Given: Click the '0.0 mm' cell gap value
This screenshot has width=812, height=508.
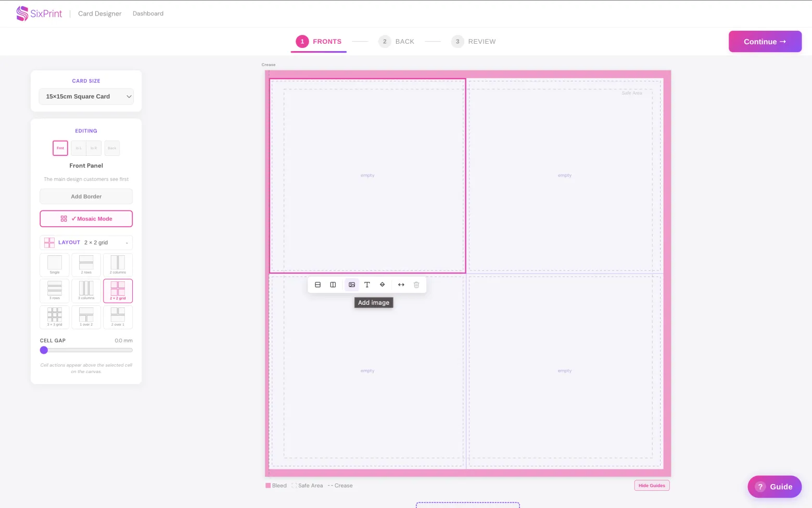Looking at the screenshot, I should (124, 341).
